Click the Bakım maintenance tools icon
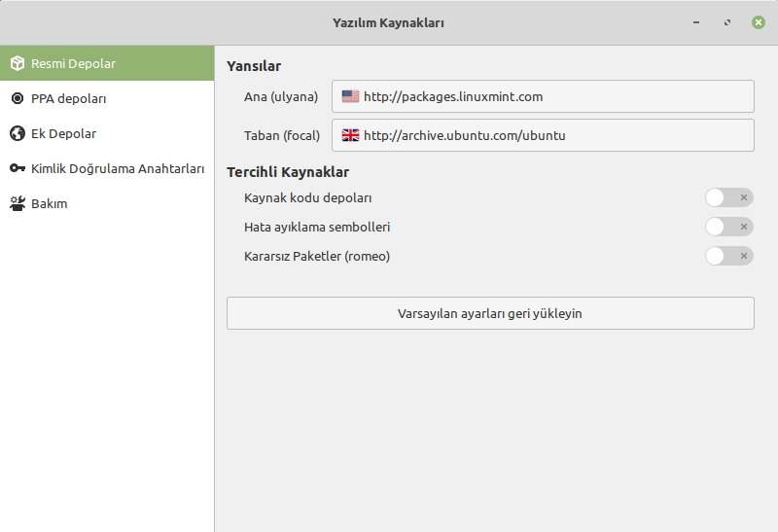 click(x=18, y=203)
